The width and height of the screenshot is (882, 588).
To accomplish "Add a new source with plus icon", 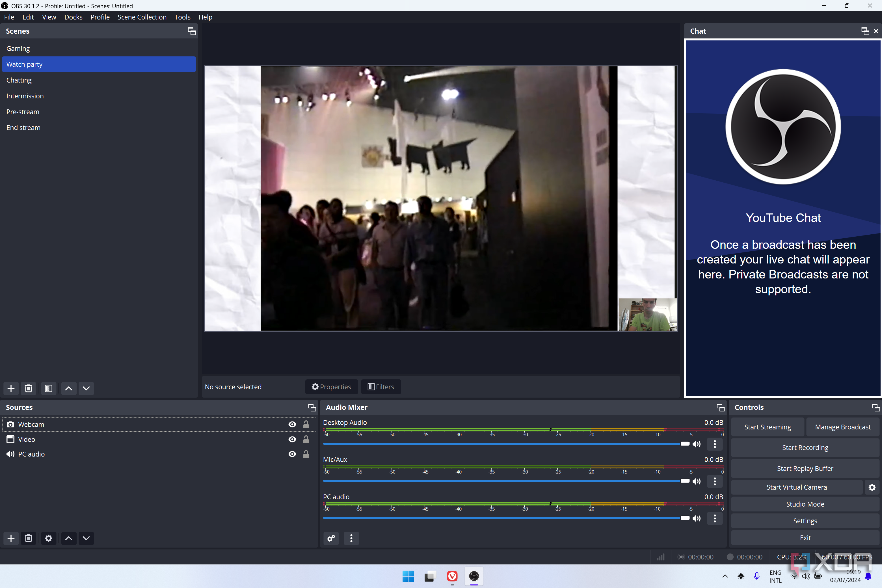I will coord(11,538).
